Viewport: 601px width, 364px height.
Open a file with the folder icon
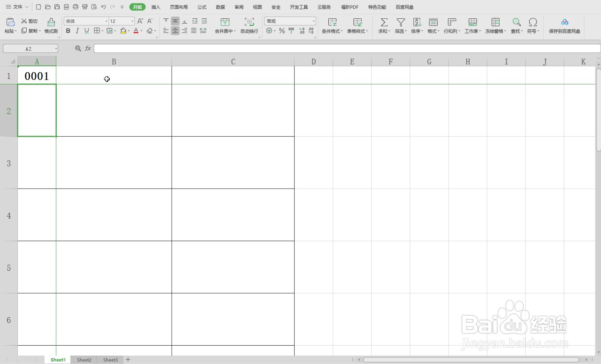click(x=48, y=7)
